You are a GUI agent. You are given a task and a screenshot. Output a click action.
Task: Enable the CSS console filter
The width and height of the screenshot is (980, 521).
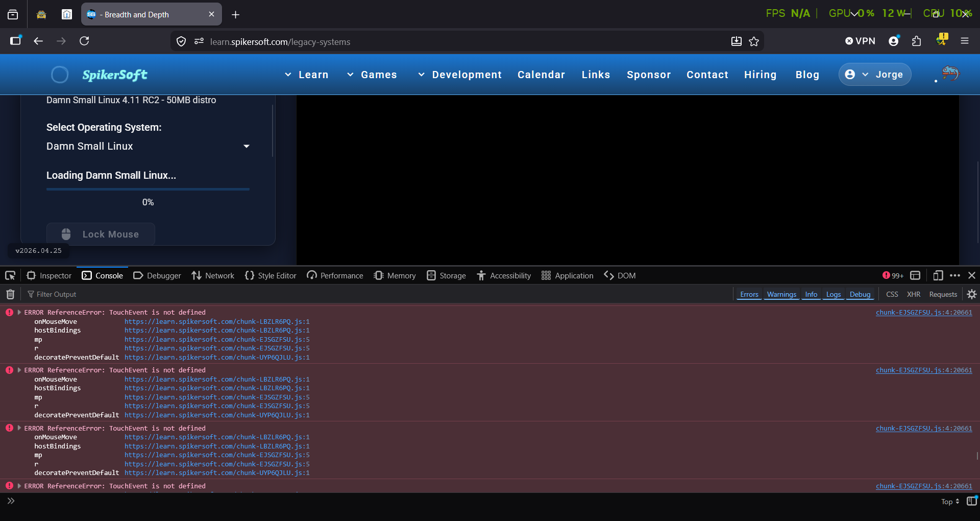[x=892, y=294]
